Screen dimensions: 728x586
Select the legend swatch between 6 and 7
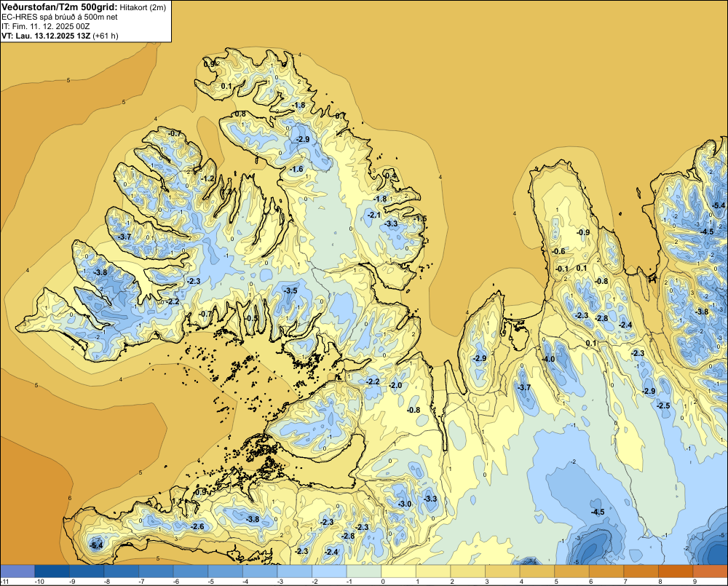coord(607,571)
